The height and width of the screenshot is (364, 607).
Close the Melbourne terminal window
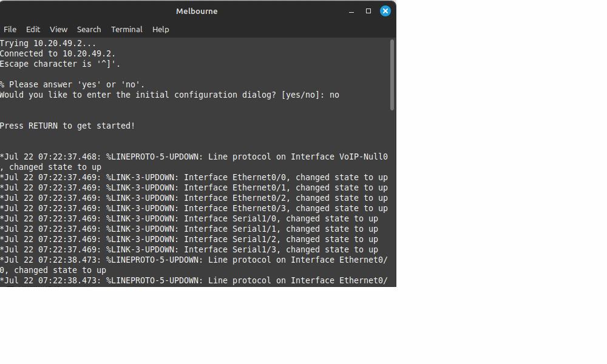[385, 11]
